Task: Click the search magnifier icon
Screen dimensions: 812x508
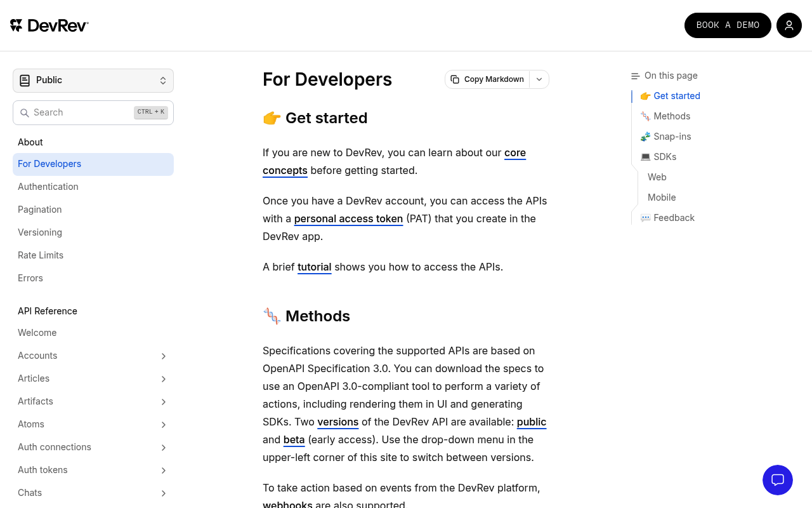Action: coord(25,112)
